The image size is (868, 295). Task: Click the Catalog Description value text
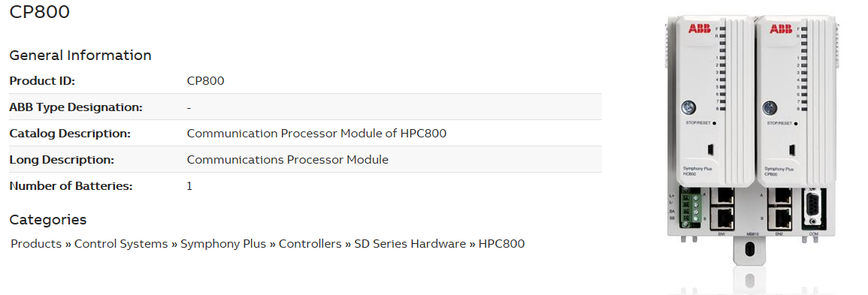click(316, 134)
